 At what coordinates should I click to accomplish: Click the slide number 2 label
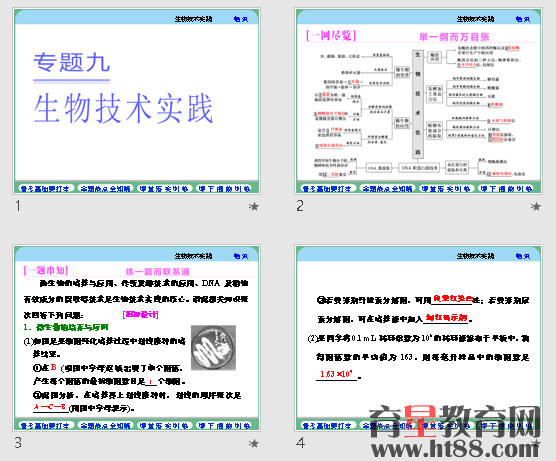pyautogui.click(x=300, y=206)
